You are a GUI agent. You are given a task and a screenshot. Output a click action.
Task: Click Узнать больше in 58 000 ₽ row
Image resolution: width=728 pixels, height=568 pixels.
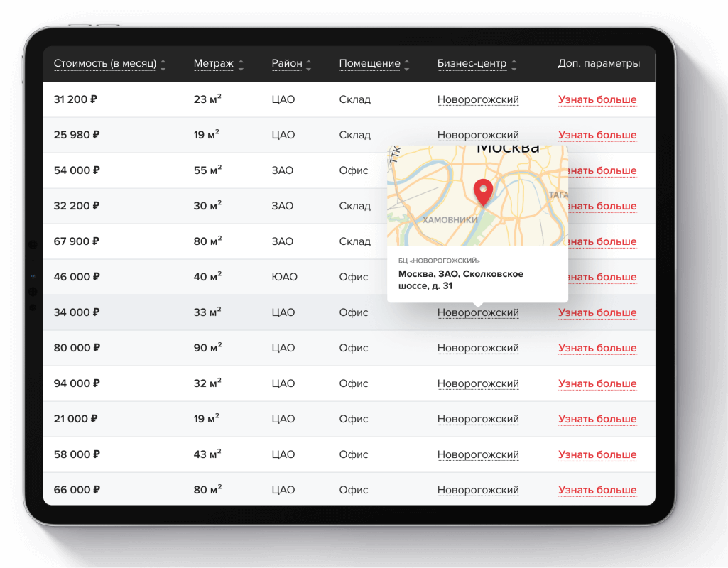(x=597, y=454)
